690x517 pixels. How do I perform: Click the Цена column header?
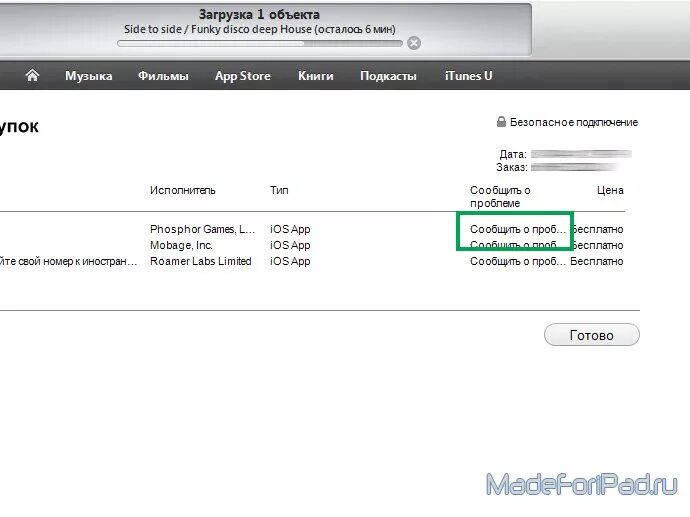[610, 190]
